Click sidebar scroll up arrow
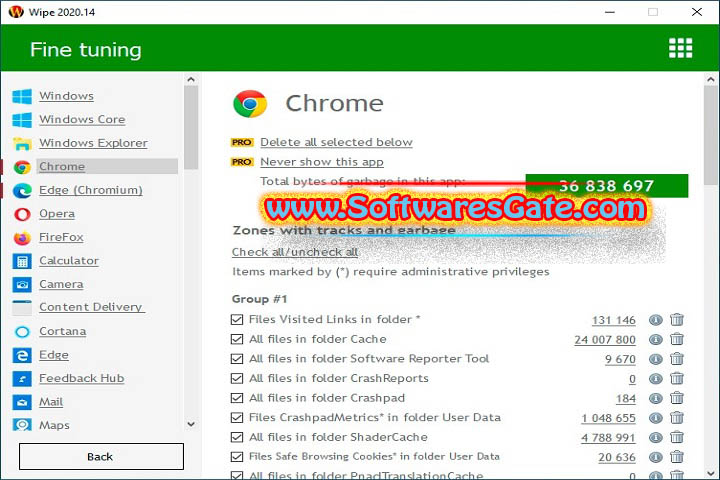720x480 pixels. click(x=191, y=79)
